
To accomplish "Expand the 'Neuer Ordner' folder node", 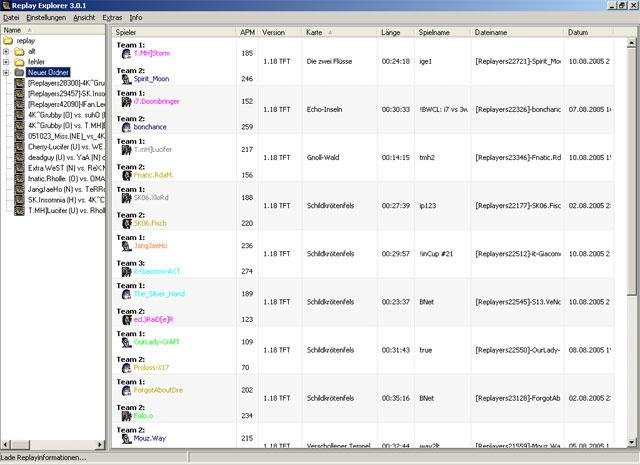I will point(6,73).
